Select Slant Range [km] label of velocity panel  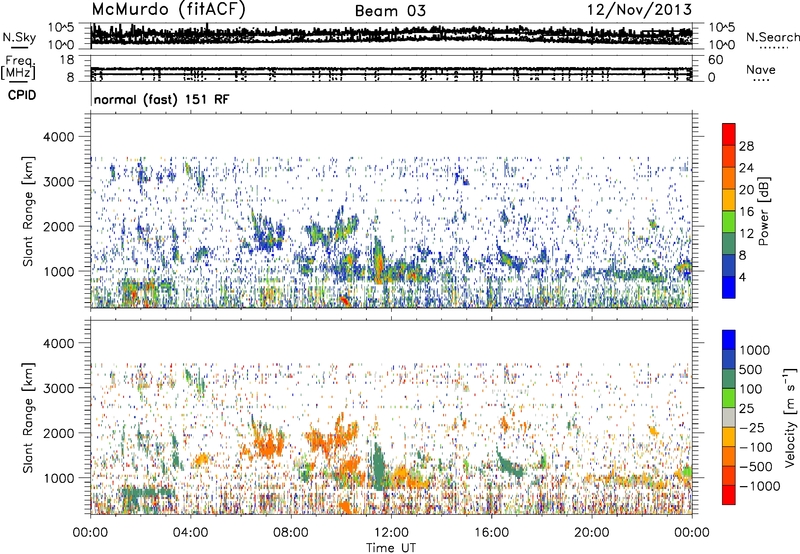tap(28, 418)
